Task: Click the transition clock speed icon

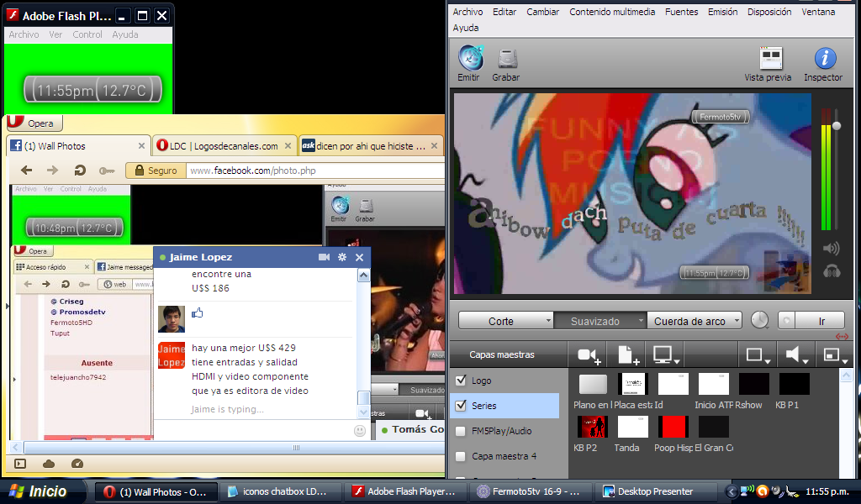Action: coord(759,320)
